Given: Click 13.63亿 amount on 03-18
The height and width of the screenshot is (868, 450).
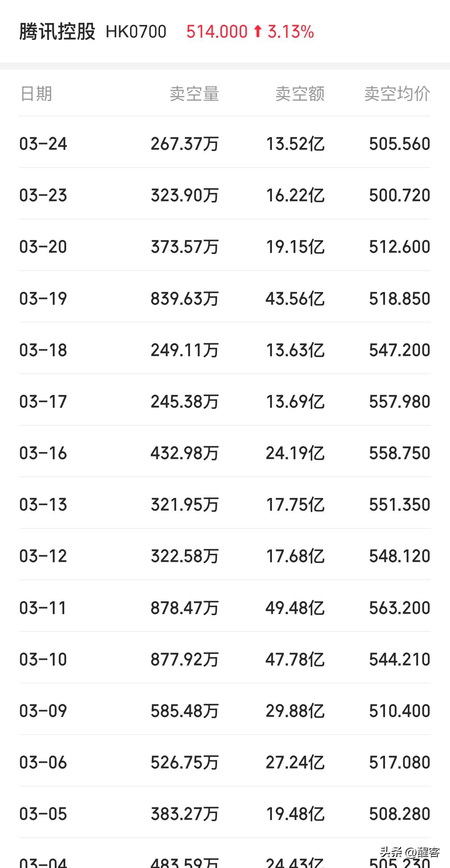Looking at the screenshot, I should [295, 350].
